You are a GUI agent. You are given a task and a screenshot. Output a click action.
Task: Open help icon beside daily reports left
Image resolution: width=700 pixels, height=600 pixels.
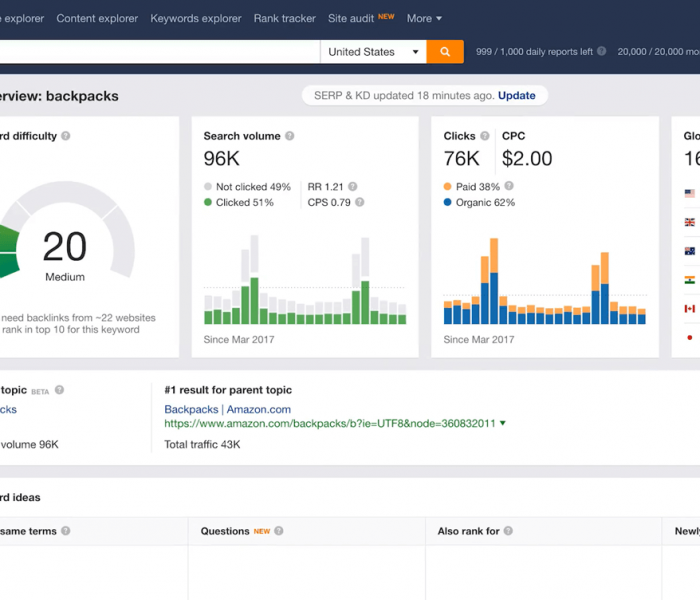point(601,51)
